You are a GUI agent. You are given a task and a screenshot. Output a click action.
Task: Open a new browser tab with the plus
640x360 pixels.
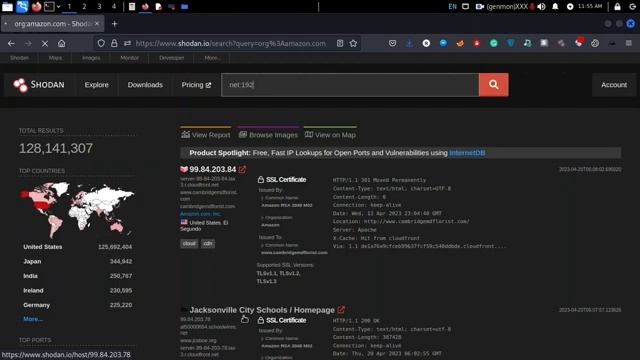click(114, 24)
